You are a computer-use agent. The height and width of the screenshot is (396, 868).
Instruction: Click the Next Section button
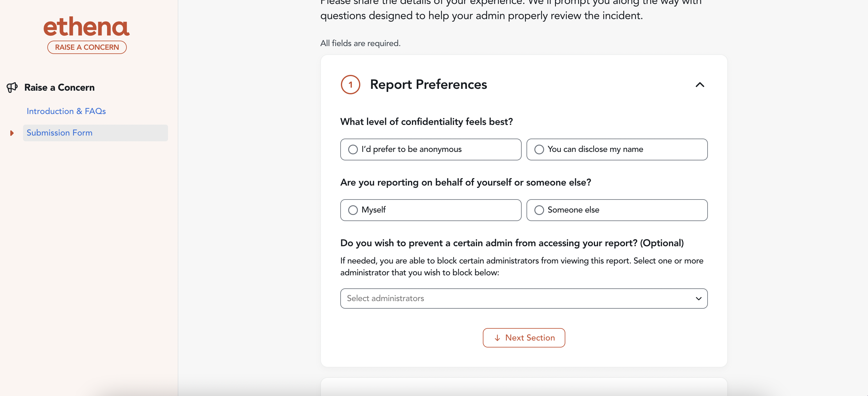(524, 338)
